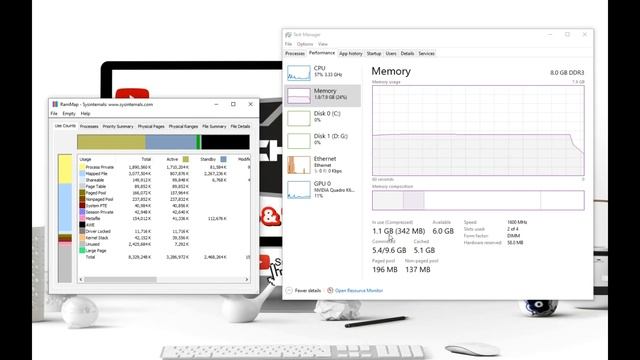Click the Fewer details button label
Screen dimensions: 640x360
coord(308,291)
